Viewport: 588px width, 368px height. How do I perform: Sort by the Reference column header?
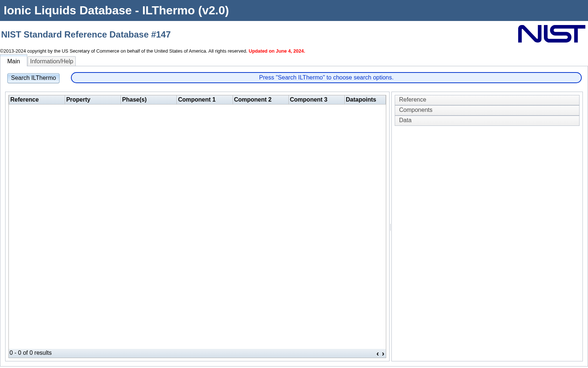point(37,100)
